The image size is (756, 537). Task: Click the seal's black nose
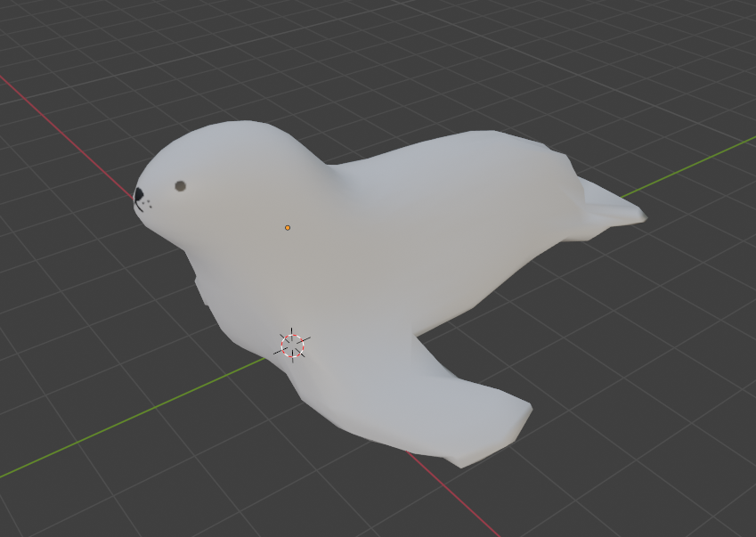(138, 195)
